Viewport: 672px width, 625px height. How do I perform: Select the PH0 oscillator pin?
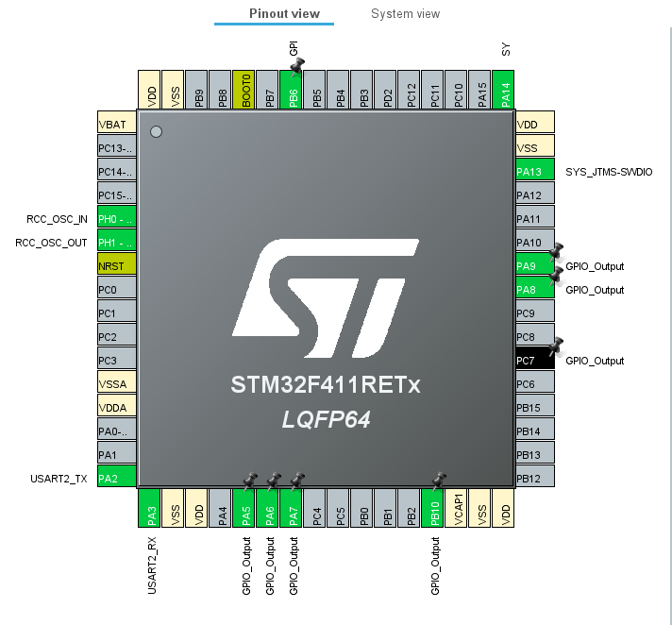pyautogui.click(x=117, y=216)
